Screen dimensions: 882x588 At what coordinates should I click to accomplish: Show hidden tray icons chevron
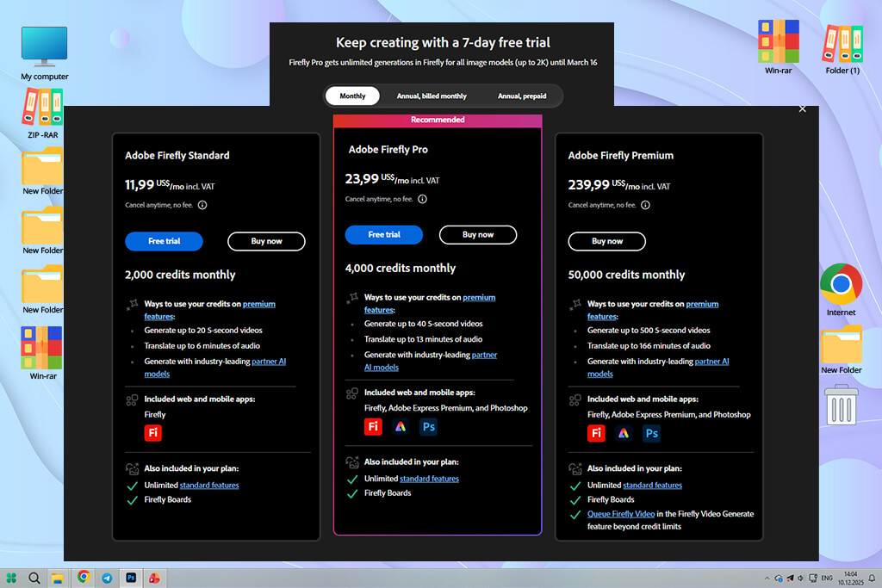[x=767, y=578]
